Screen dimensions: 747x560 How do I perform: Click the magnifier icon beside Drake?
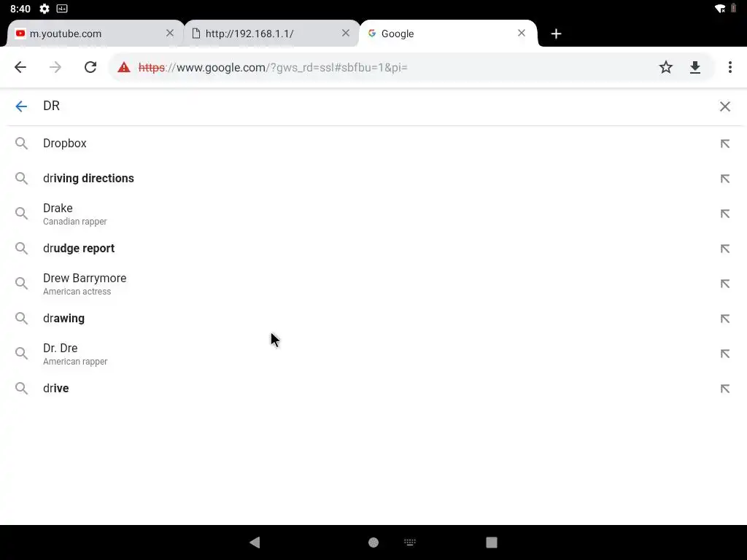pyautogui.click(x=21, y=214)
